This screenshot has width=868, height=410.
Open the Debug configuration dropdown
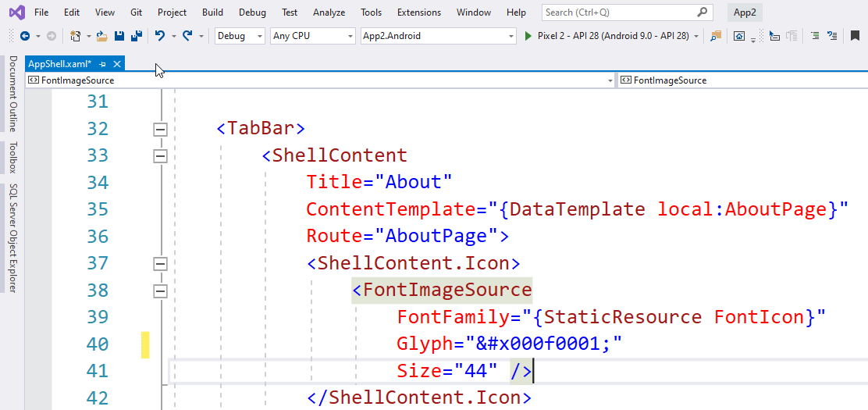click(240, 36)
